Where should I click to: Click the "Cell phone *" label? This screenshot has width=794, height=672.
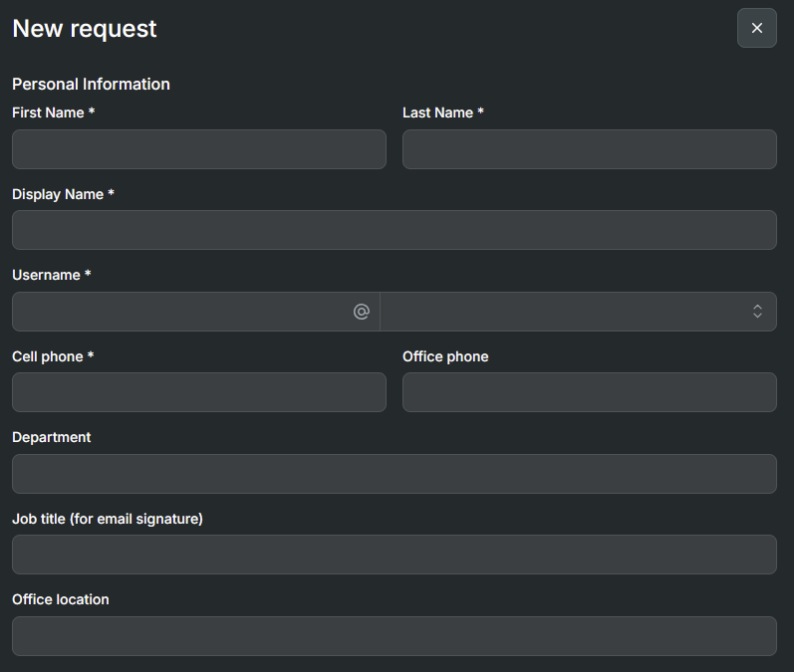[53, 356]
